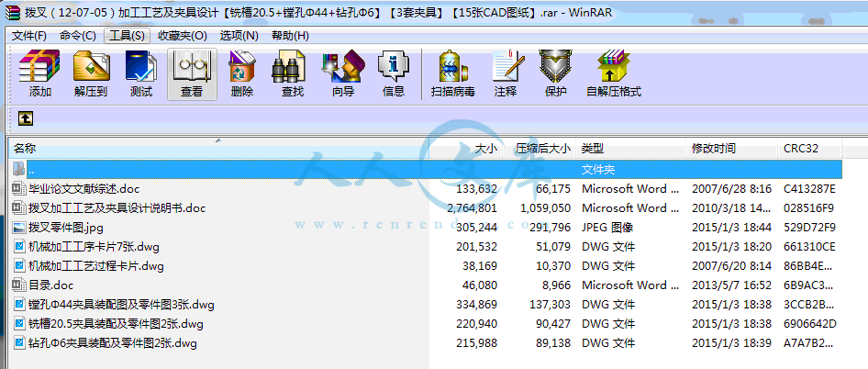The image size is (868, 369).
Task: Sort by the 名称 column header
Action: [219, 149]
